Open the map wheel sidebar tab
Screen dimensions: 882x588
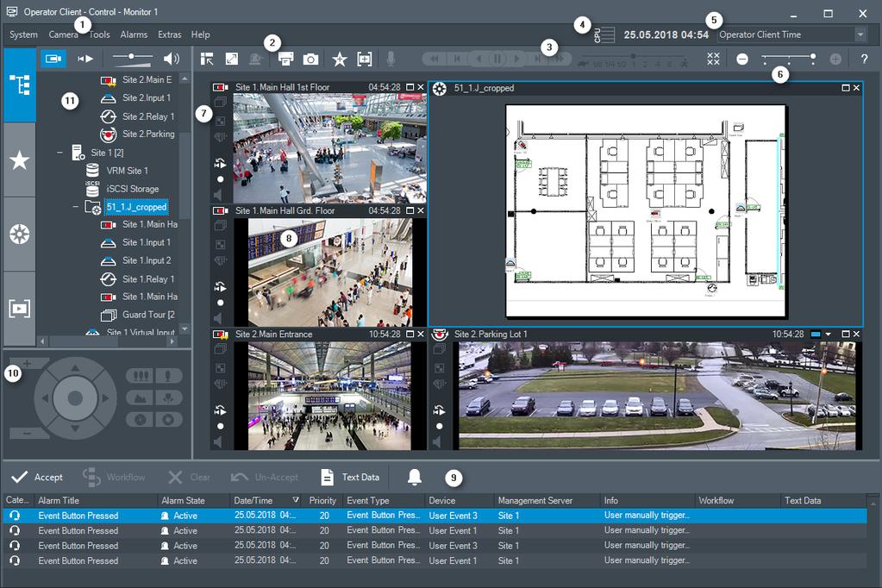point(20,234)
